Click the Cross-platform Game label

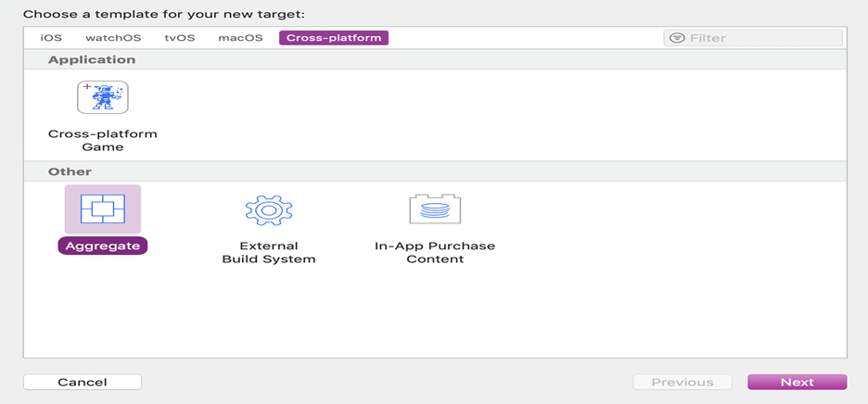pos(102,141)
